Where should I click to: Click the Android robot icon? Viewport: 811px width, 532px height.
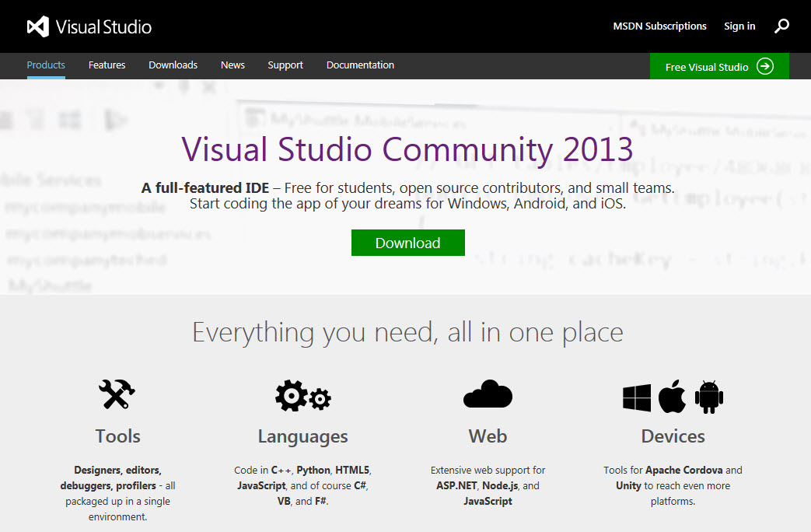coord(709,397)
